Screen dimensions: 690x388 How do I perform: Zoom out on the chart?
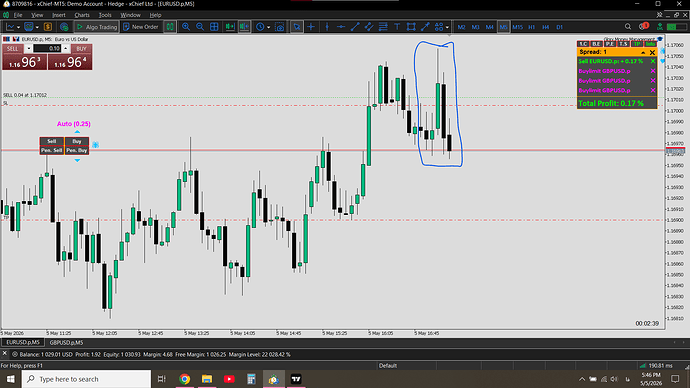(x=200, y=27)
